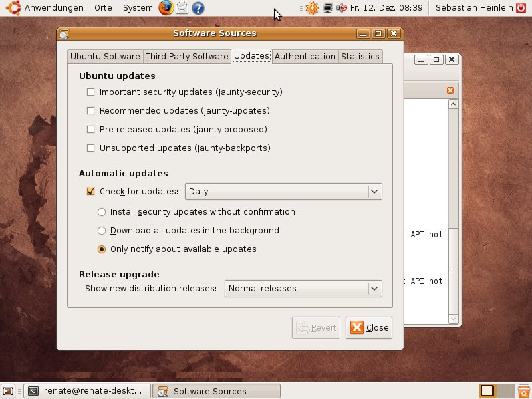Enable Recommended updates (jaunty-updates)
This screenshot has width=532, height=399.
click(x=90, y=111)
